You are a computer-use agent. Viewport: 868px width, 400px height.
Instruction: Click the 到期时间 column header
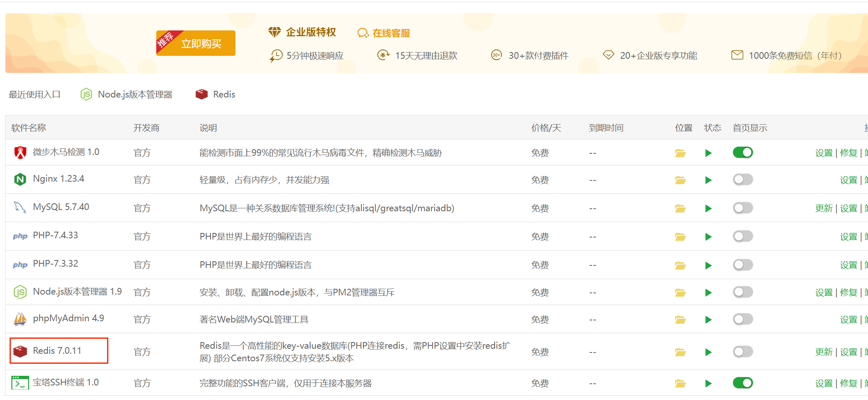606,128
